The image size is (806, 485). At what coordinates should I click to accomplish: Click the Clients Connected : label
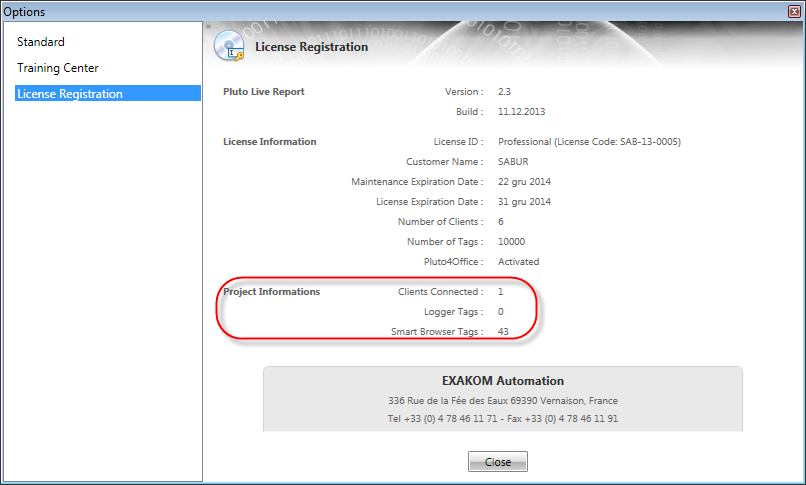tap(441, 292)
